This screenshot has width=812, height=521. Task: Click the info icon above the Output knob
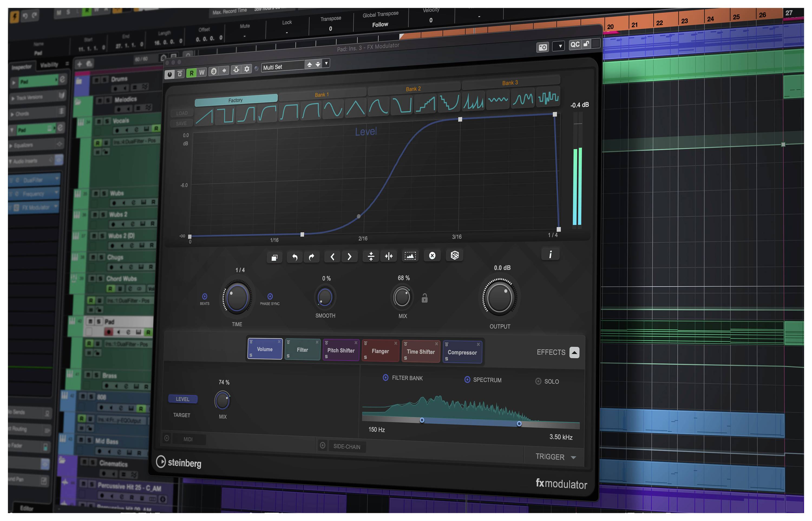[550, 254]
